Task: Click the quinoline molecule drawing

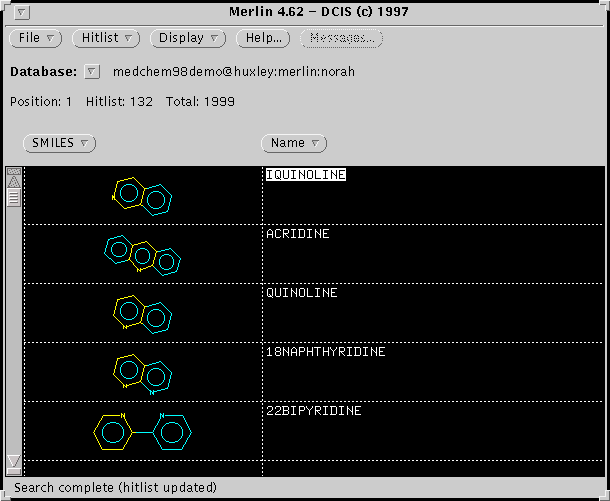Action: [x=142, y=313]
